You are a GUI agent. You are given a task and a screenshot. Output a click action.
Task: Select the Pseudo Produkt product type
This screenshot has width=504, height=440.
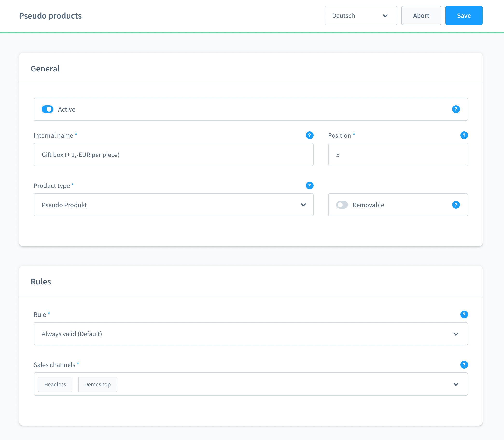[174, 205]
